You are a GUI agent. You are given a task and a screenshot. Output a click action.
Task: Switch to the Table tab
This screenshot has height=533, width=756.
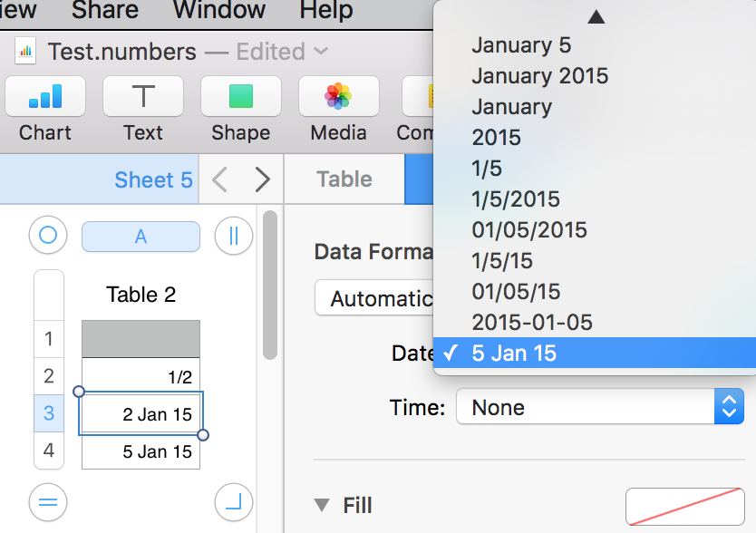(344, 179)
